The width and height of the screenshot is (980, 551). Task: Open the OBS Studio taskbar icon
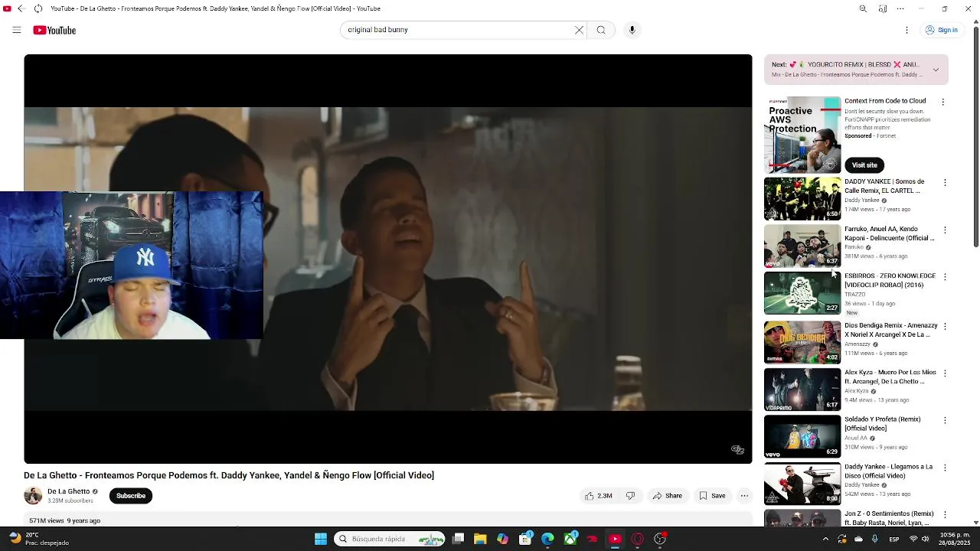(660, 539)
